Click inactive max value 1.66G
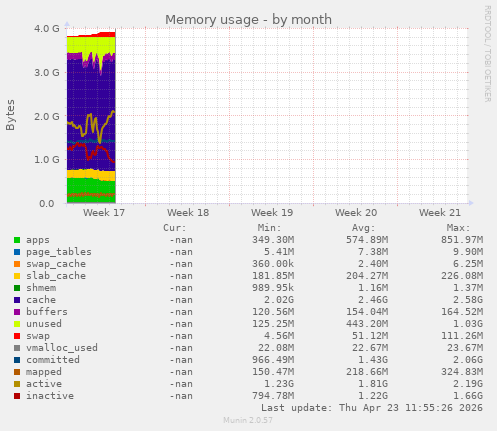497x431 pixels. (468, 396)
